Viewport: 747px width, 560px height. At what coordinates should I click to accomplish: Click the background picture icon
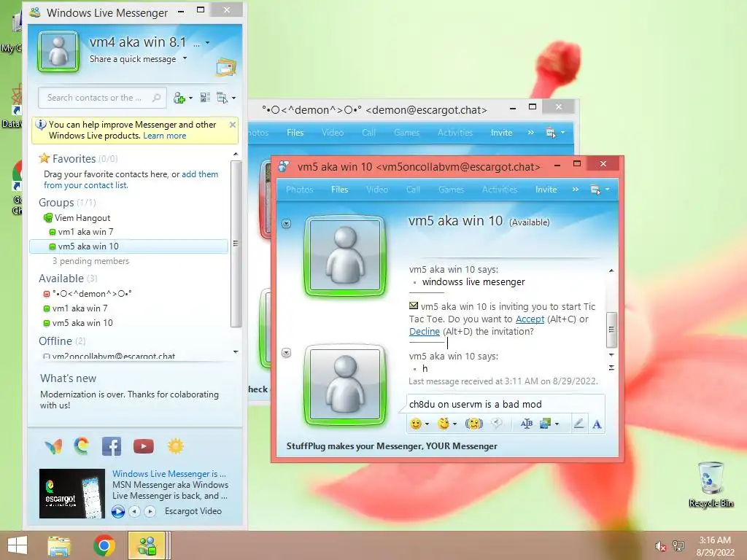[545, 424]
